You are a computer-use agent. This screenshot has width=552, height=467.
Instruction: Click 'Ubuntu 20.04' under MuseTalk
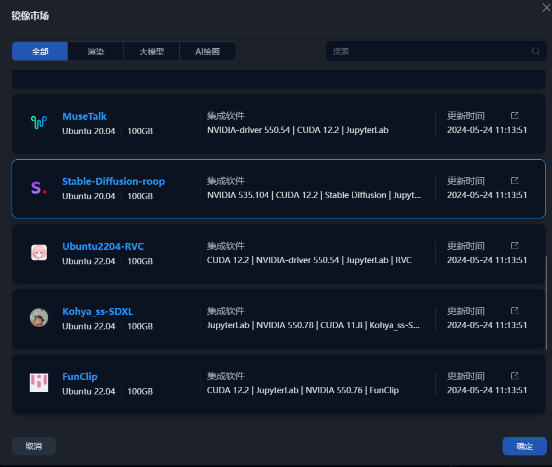tap(89, 131)
